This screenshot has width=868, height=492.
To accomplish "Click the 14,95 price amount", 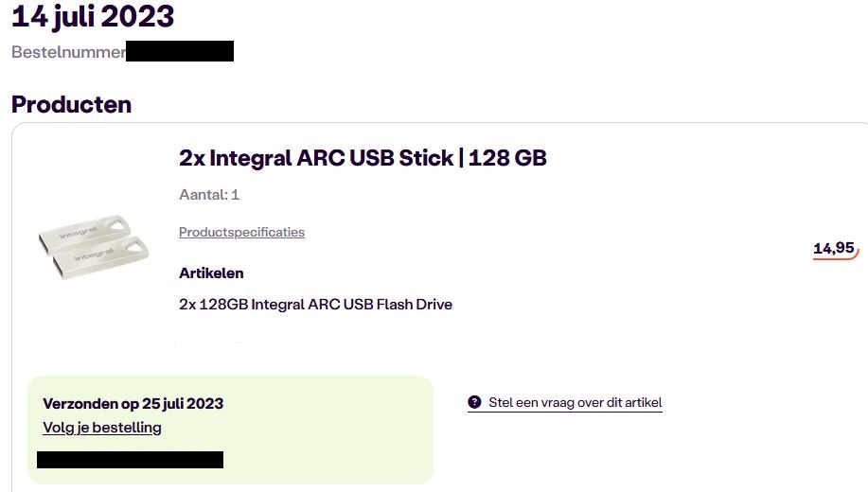I will point(833,248).
